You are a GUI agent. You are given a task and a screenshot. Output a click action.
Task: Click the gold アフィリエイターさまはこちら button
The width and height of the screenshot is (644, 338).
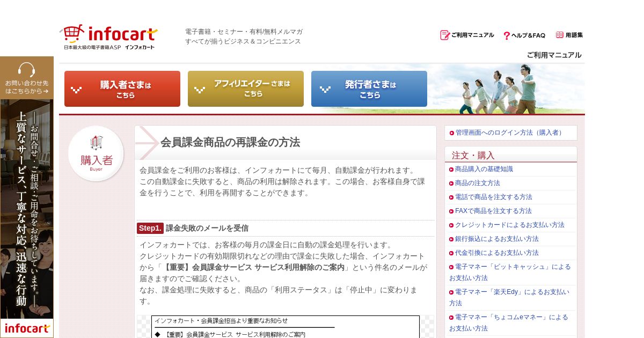click(x=246, y=89)
